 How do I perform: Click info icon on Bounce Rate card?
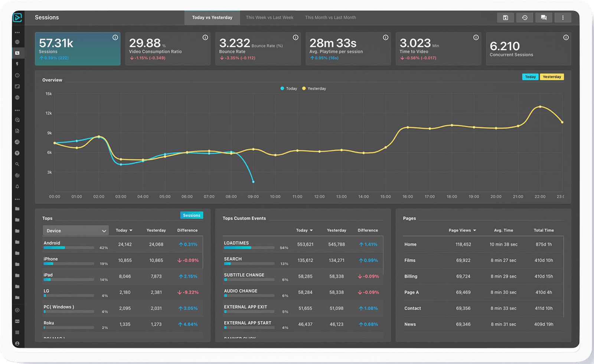[296, 37]
